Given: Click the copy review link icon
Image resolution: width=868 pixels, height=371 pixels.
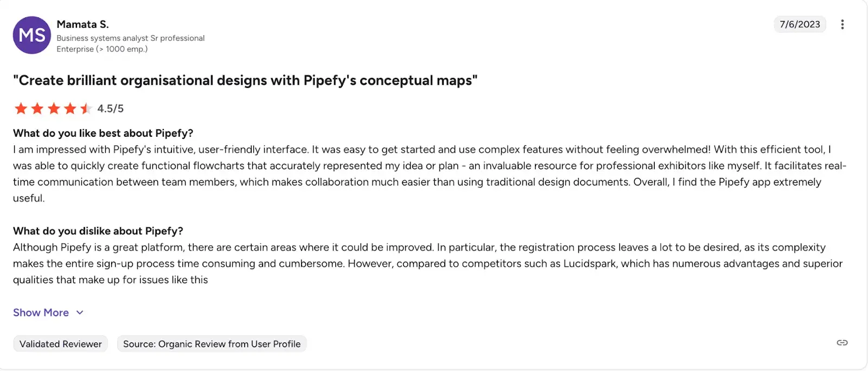Looking at the screenshot, I should (842, 342).
